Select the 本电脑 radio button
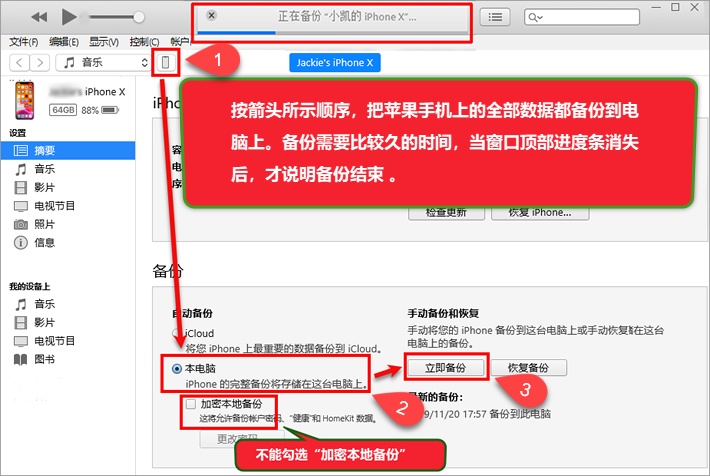The image size is (710, 476). click(x=178, y=367)
